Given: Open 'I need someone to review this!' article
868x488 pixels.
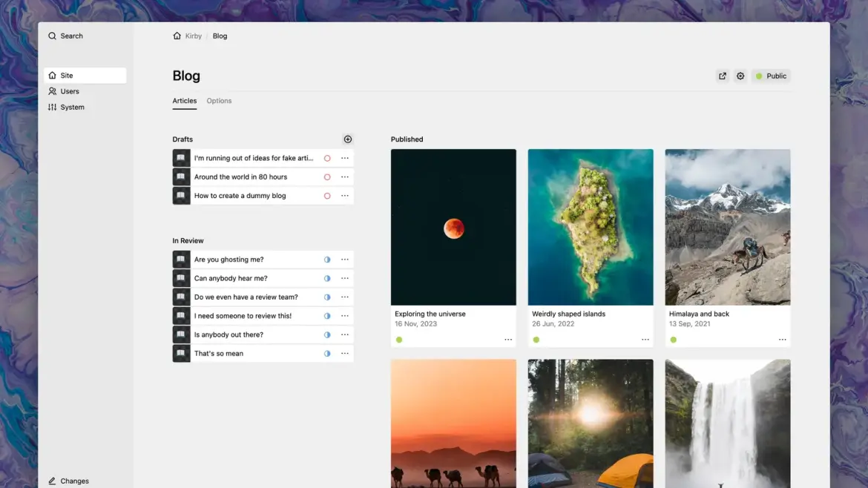Looking at the screenshot, I should [243, 316].
